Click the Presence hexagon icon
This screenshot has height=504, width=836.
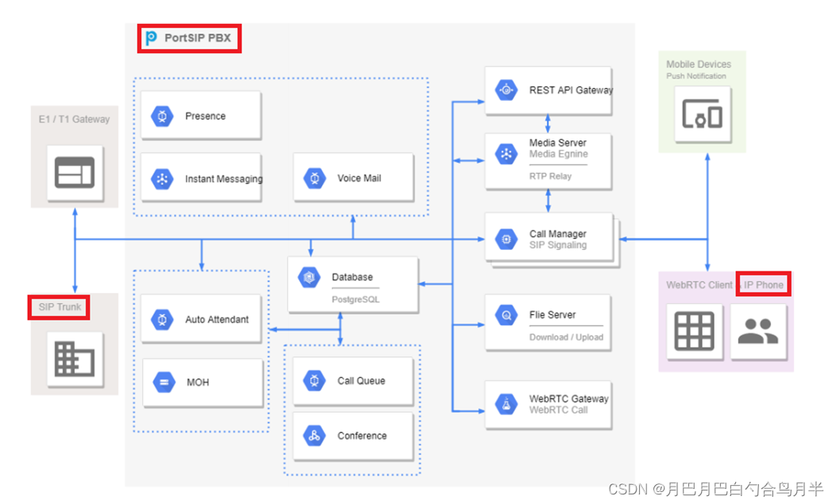[162, 116]
